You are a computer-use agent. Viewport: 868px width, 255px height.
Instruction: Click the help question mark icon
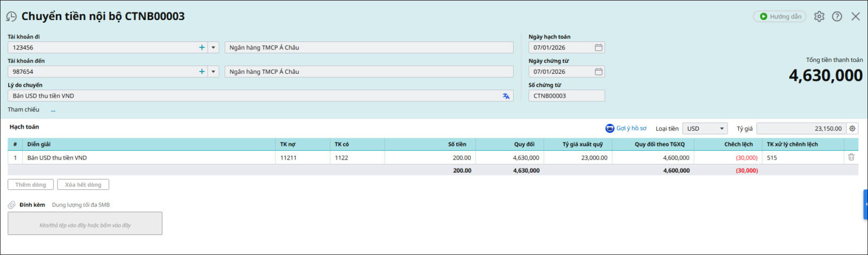pyautogui.click(x=837, y=17)
